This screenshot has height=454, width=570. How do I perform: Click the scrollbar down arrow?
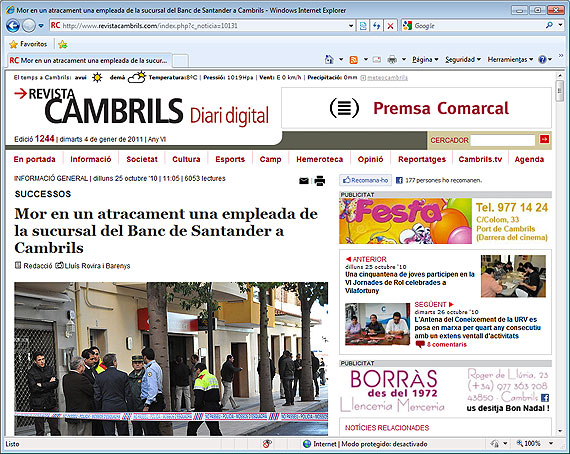(x=560, y=431)
